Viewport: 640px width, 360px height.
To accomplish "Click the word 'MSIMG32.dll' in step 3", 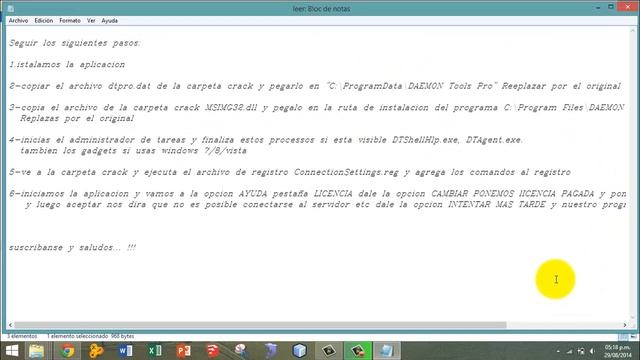I will (231, 108).
